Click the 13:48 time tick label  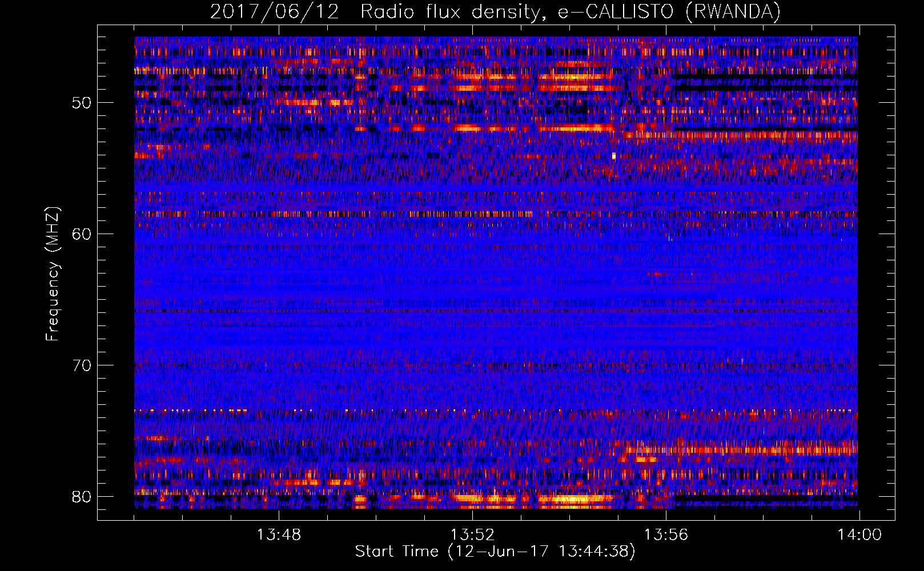click(x=279, y=535)
